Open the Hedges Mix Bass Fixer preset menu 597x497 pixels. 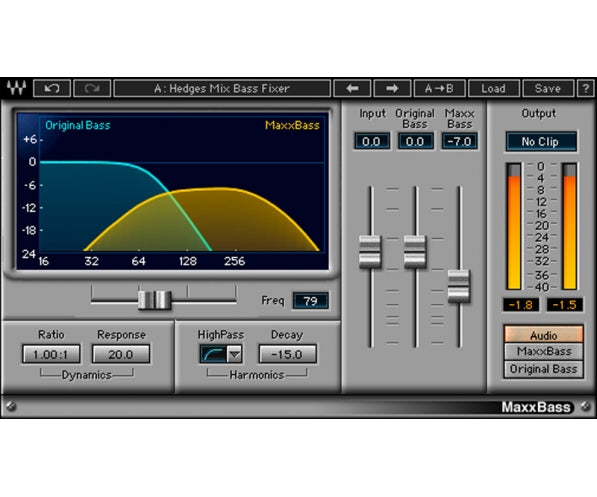[222, 89]
